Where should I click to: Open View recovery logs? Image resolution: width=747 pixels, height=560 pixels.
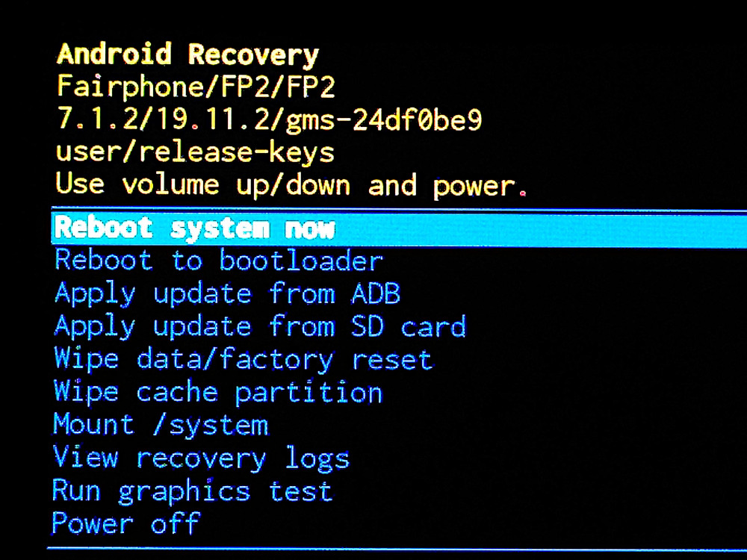point(200,458)
